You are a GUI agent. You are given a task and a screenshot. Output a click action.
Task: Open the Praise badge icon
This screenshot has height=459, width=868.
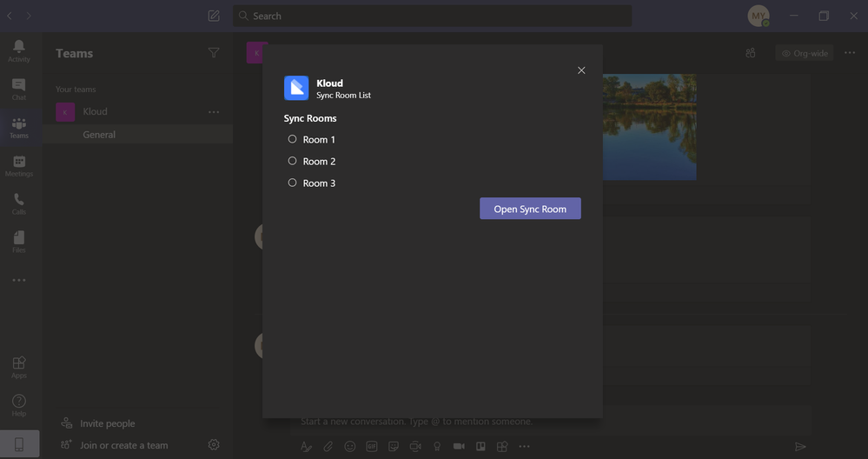coord(437,446)
